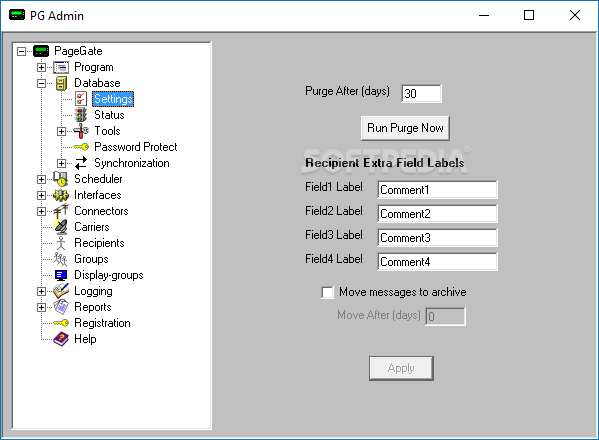Select the Database tree label
599x440 pixels.
click(x=97, y=83)
